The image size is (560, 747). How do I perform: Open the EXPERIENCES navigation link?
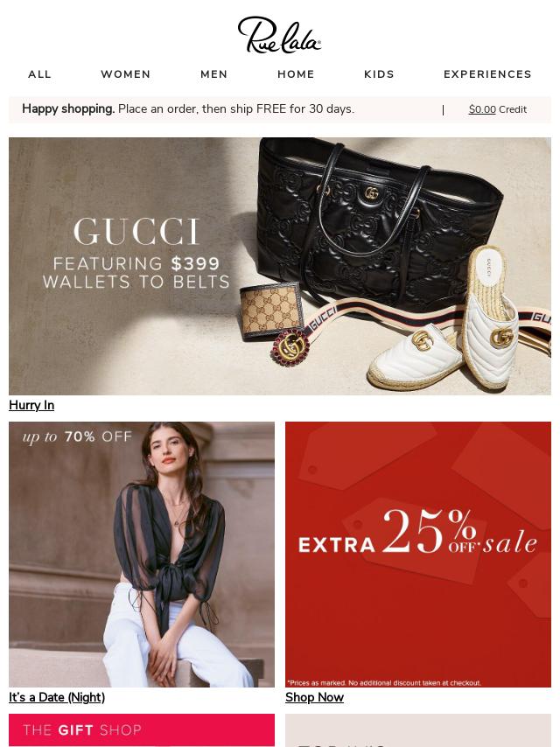(x=487, y=74)
